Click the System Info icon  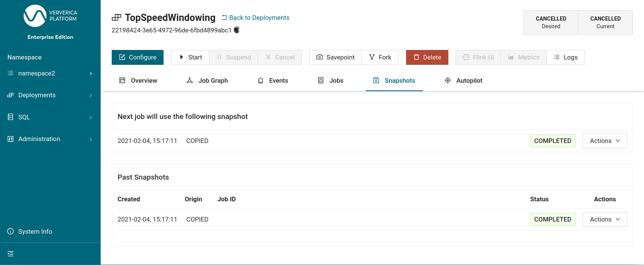tap(10, 231)
